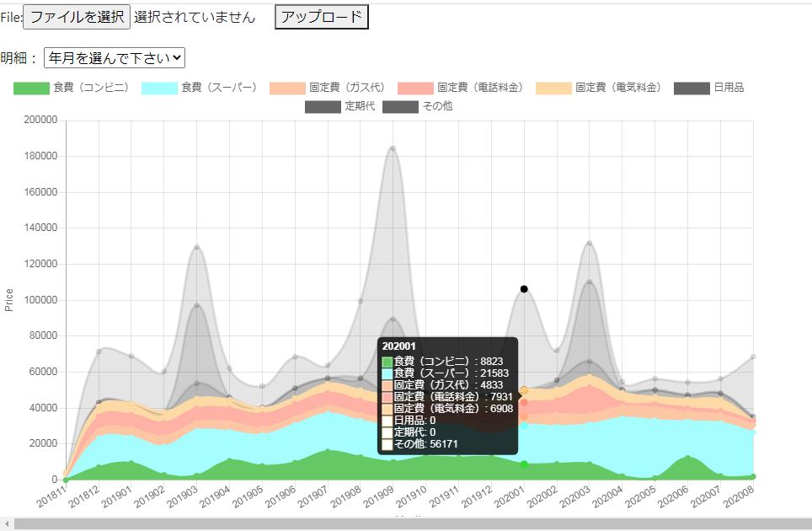Toggle the cyan 食費（スーパー）legend swatch
812x531 pixels.
coord(159,88)
